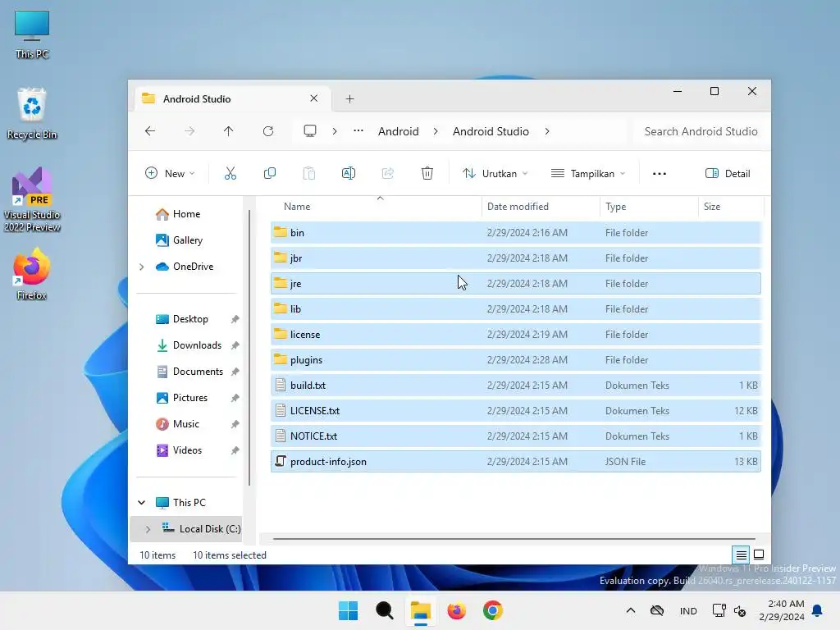This screenshot has height=630, width=840.
Task: Click the IND language indicator
Action: (688, 611)
